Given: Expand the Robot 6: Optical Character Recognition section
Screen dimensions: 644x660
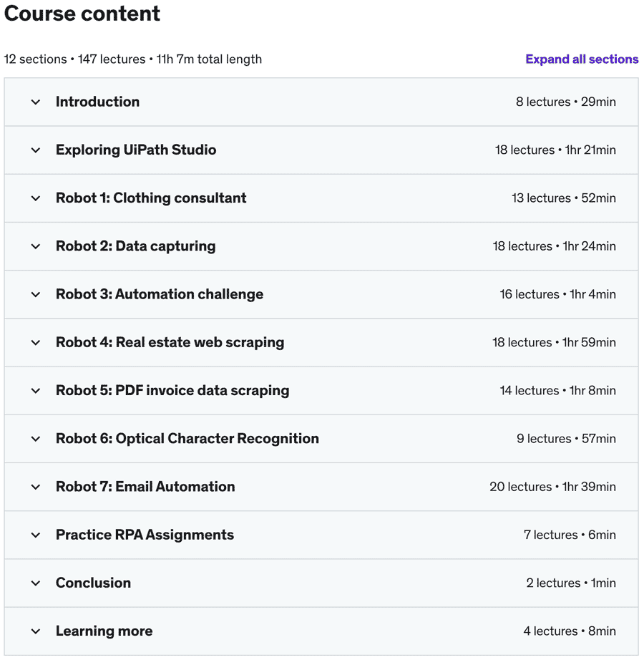Looking at the screenshot, I should tap(187, 439).
